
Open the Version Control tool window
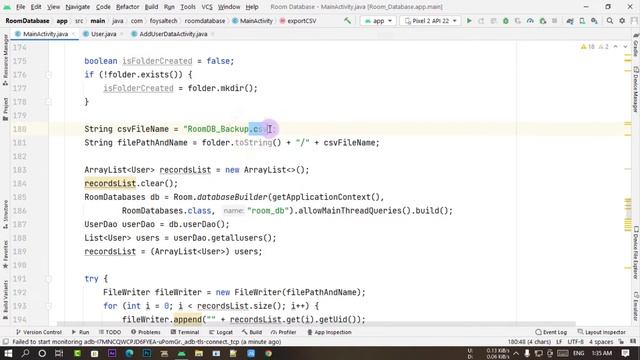point(39,332)
